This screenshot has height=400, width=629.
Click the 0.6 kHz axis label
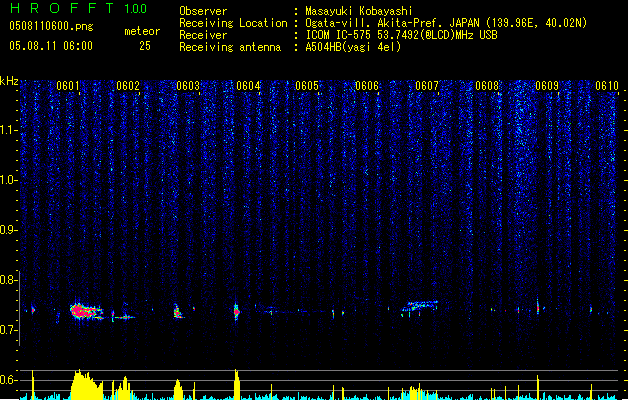(x=9, y=380)
